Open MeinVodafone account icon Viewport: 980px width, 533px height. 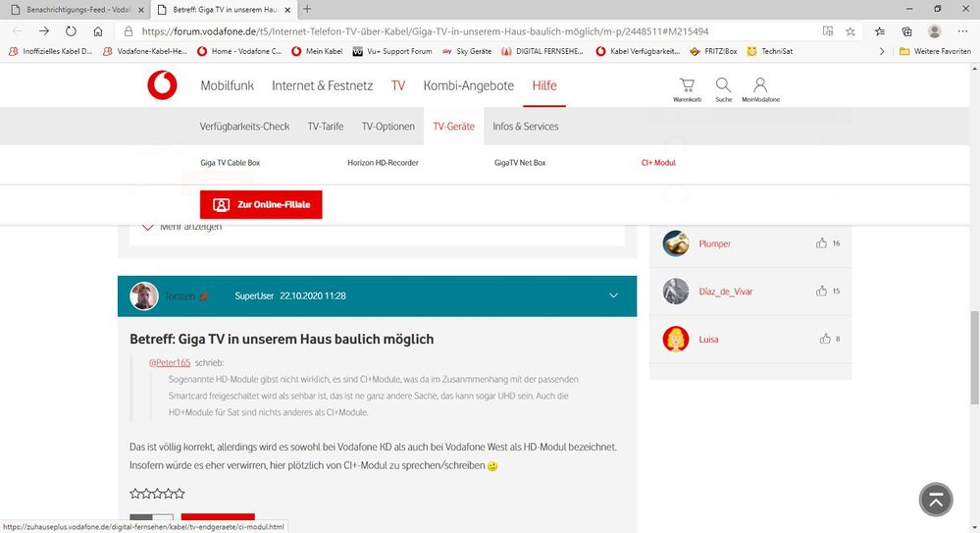[760, 89]
